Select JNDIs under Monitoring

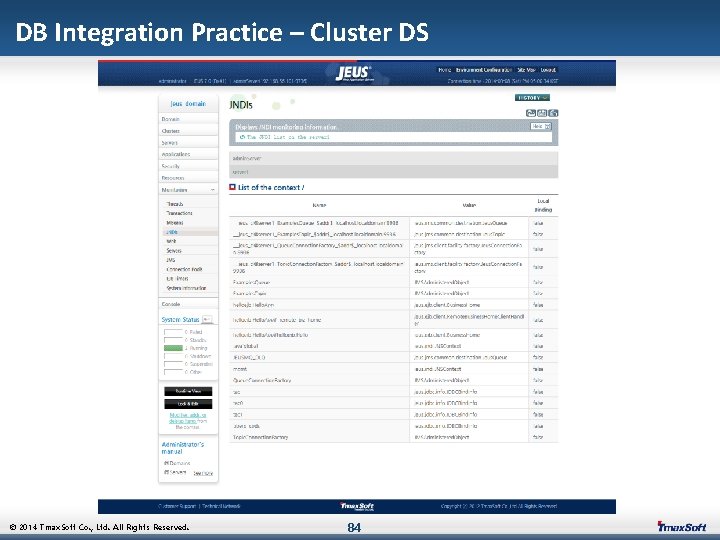tap(172, 232)
